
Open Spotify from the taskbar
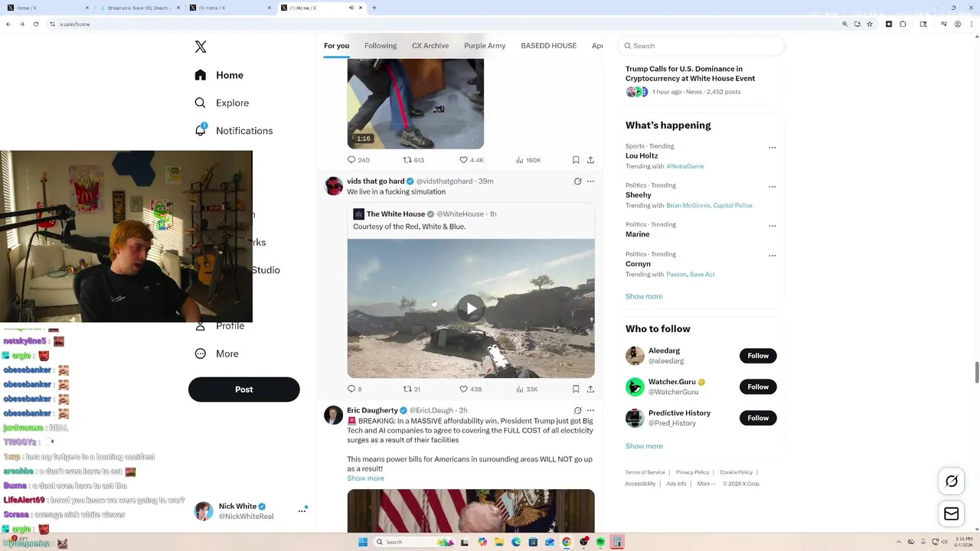pyautogui.click(x=600, y=542)
